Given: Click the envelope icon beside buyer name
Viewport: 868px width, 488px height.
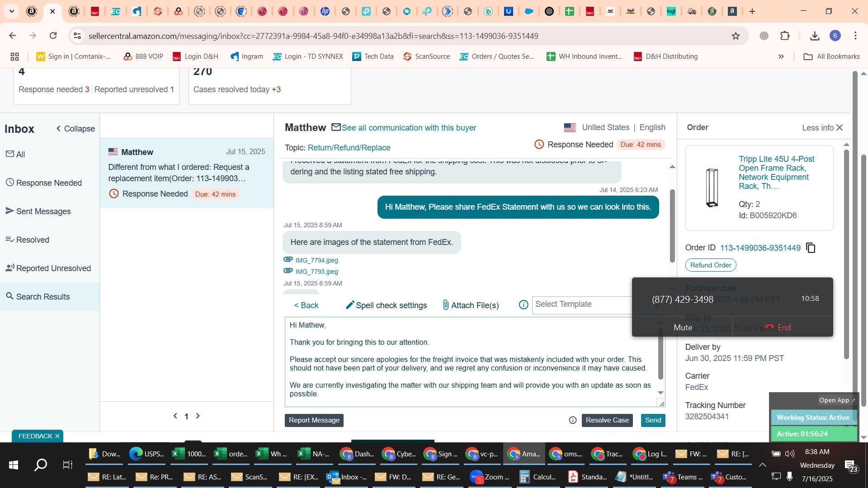Looking at the screenshot, I should (x=336, y=127).
